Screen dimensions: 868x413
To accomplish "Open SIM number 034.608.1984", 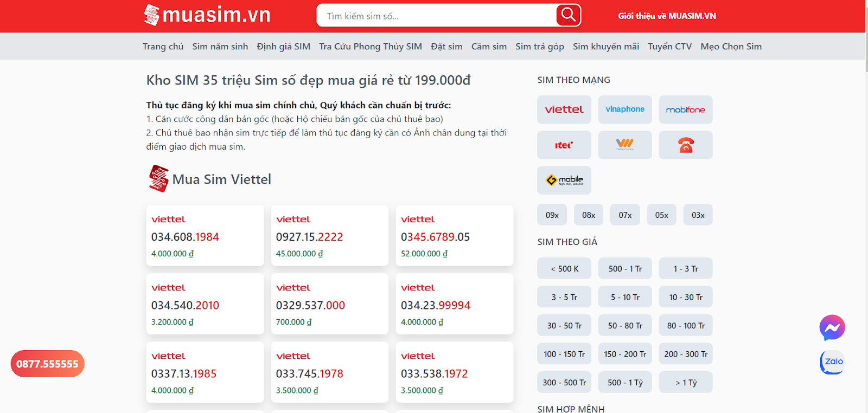I will point(185,237).
